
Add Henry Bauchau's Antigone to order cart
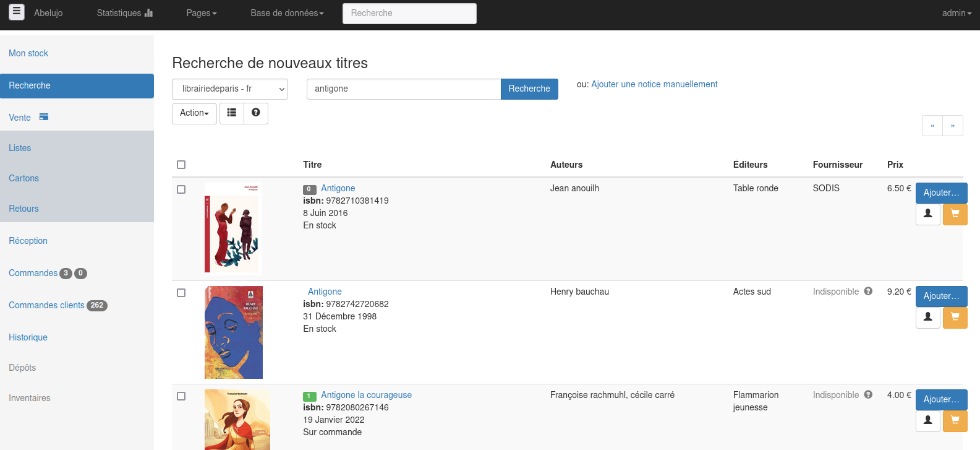click(955, 318)
